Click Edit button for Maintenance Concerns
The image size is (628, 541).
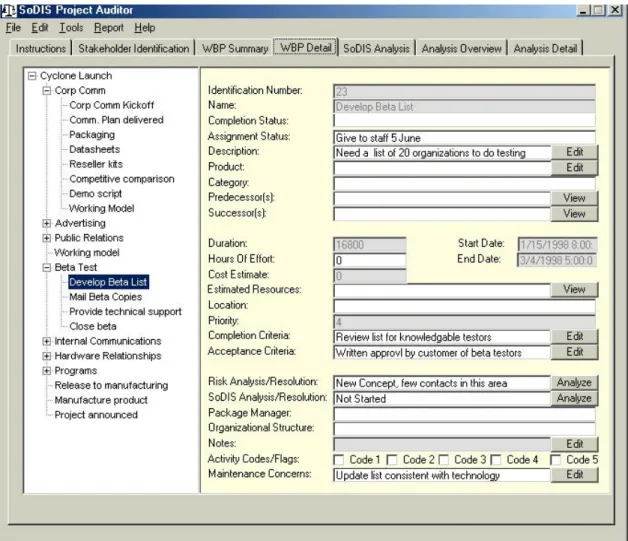pos(574,475)
